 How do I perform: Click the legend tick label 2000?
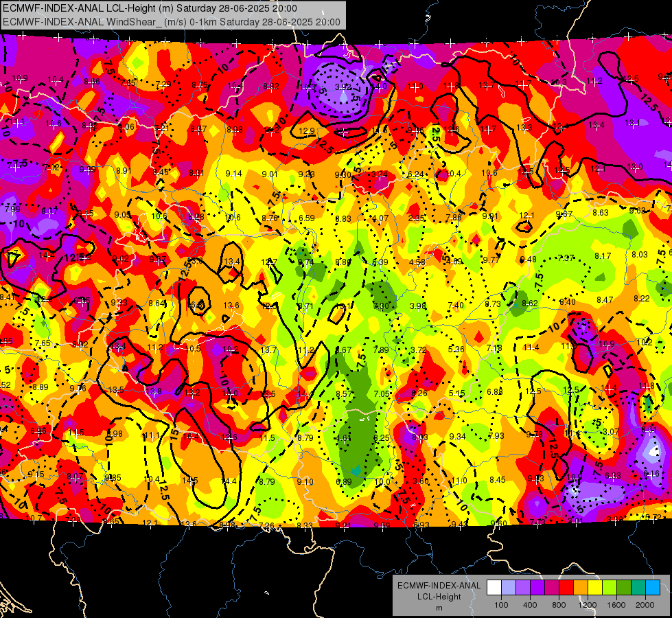645,605
